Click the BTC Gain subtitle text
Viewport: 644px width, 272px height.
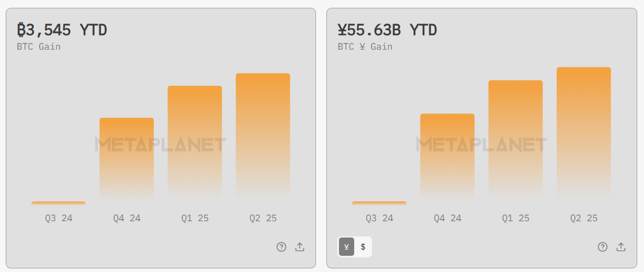tap(39, 47)
